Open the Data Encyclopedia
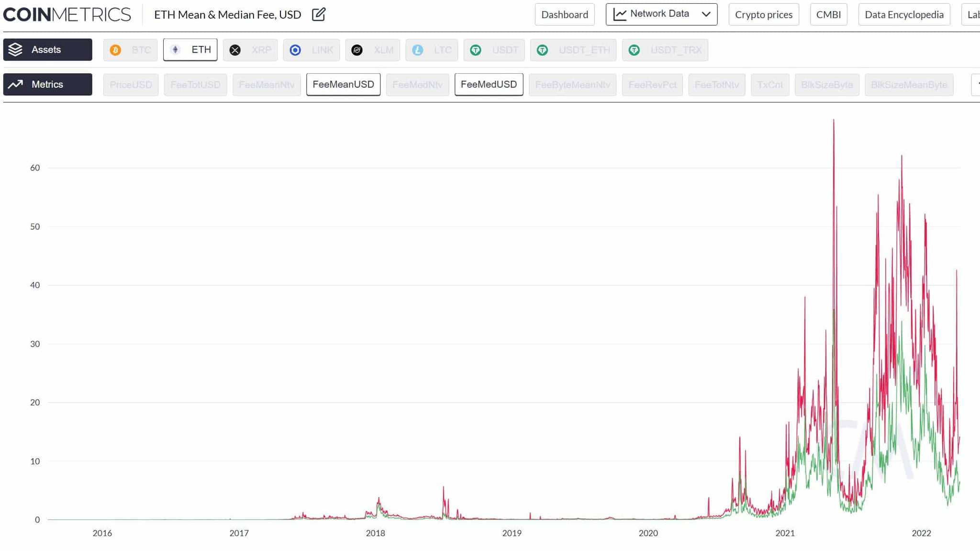This screenshot has width=980, height=551. (x=903, y=14)
